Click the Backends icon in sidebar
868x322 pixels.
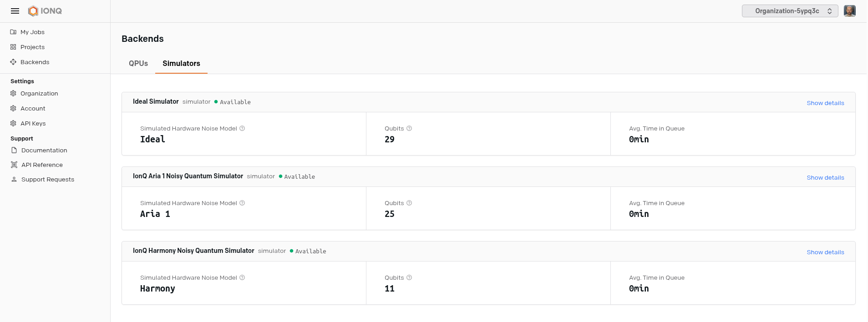[13, 62]
